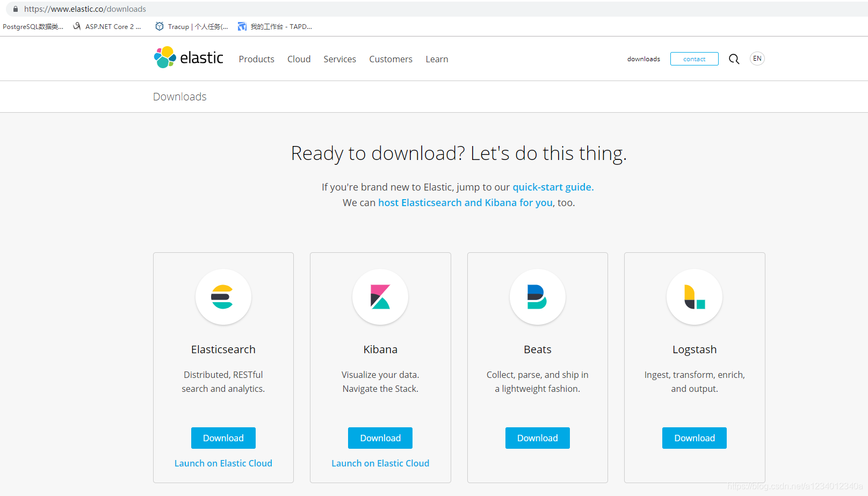Click the Kibana card title
Image resolution: width=868 pixels, height=496 pixels.
point(380,349)
